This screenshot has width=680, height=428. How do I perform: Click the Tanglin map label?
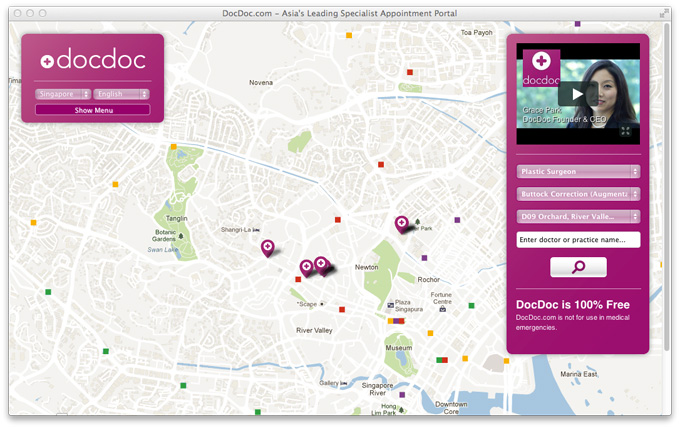point(177,218)
